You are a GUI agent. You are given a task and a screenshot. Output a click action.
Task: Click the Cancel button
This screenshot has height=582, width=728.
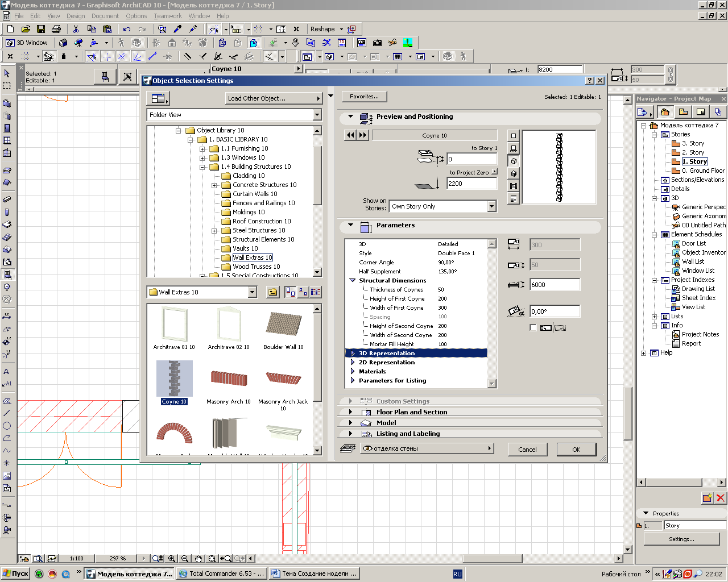coord(527,450)
